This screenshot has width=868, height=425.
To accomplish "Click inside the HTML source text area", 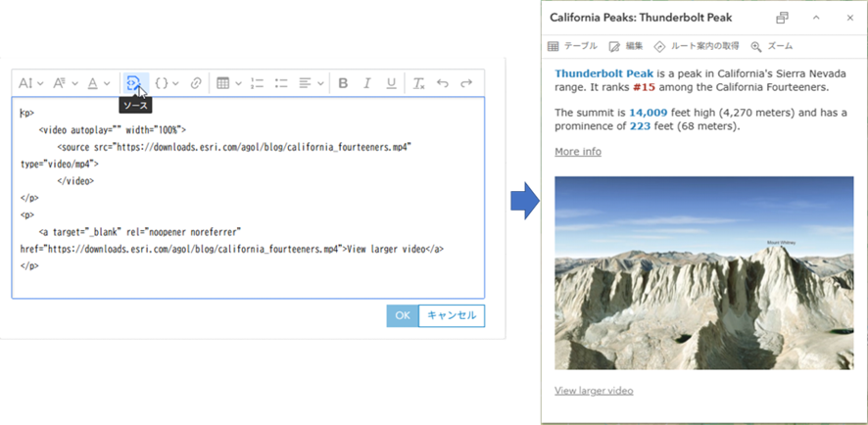I will [248, 198].
